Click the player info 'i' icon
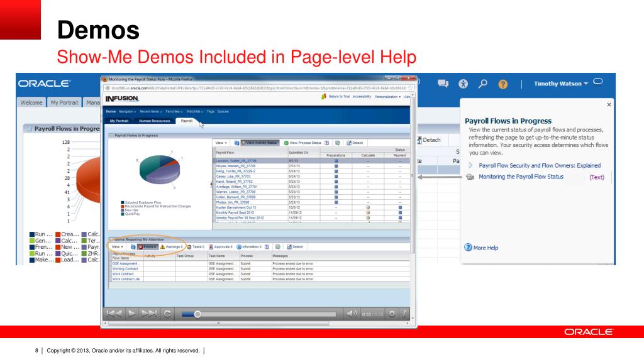 [x=404, y=314]
